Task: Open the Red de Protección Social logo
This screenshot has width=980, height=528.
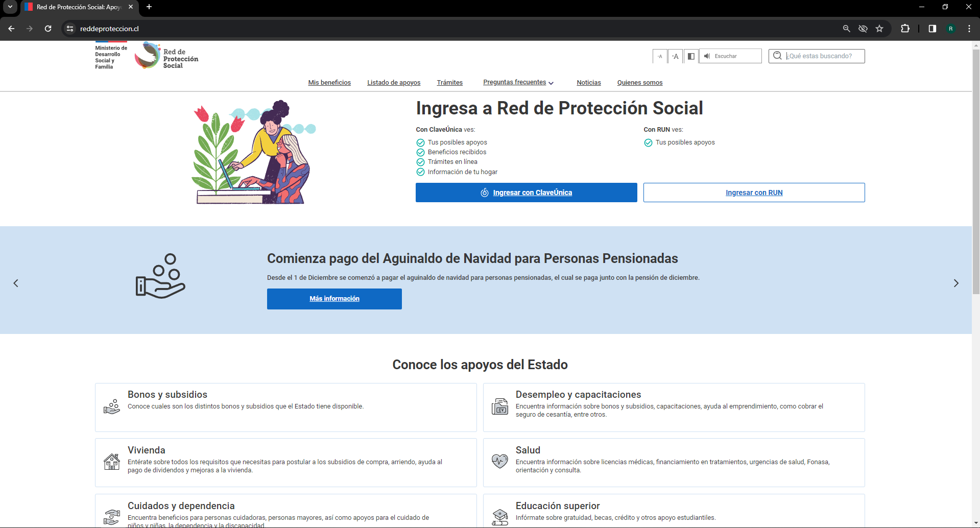Action: click(x=166, y=56)
